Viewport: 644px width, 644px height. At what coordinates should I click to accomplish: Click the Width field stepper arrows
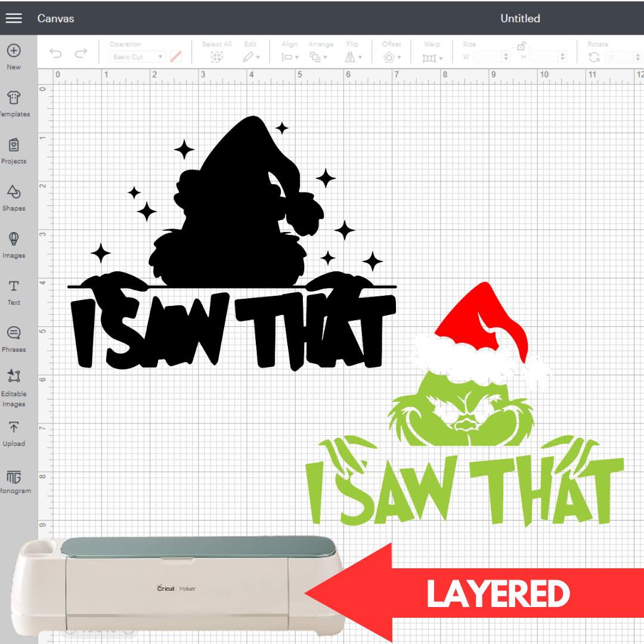click(x=506, y=57)
